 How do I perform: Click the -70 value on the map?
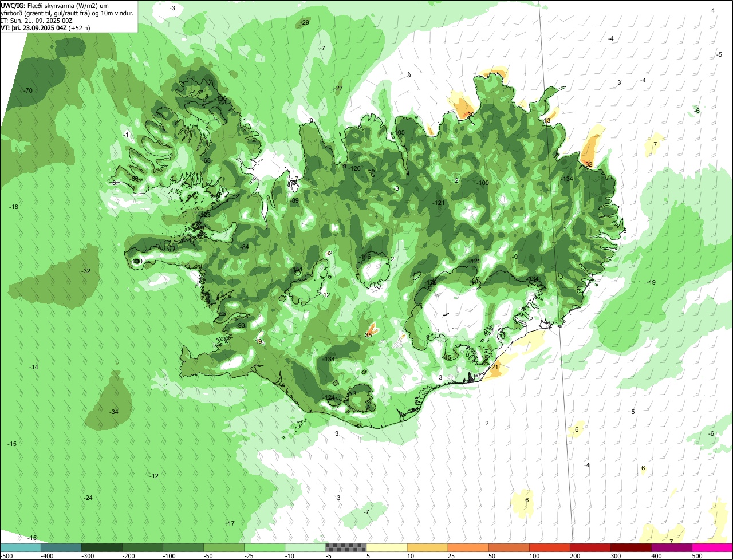click(x=27, y=90)
